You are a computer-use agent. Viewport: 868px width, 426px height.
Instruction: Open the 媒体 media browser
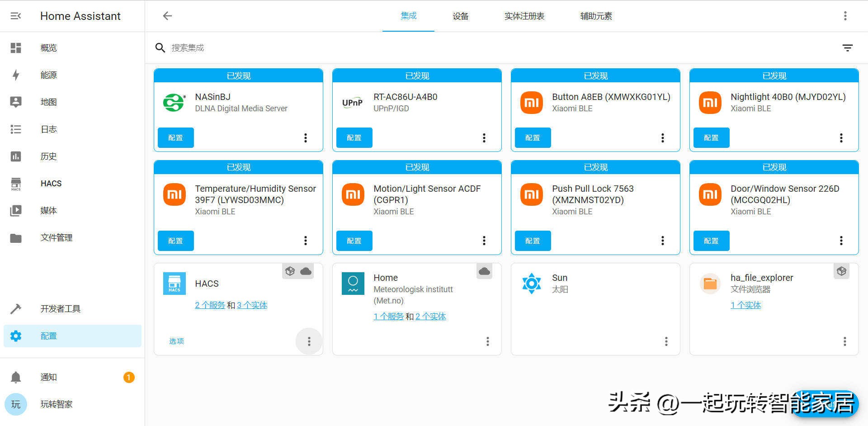[x=48, y=210]
